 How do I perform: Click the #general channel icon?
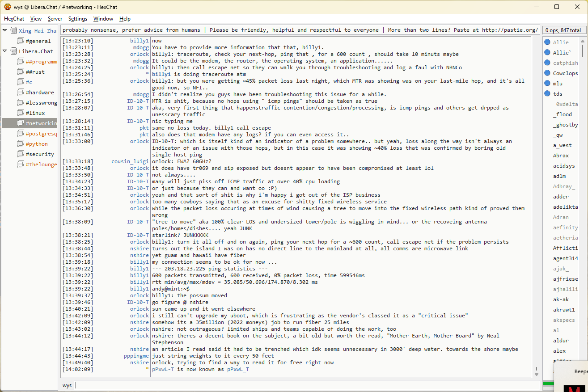tap(21, 41)
